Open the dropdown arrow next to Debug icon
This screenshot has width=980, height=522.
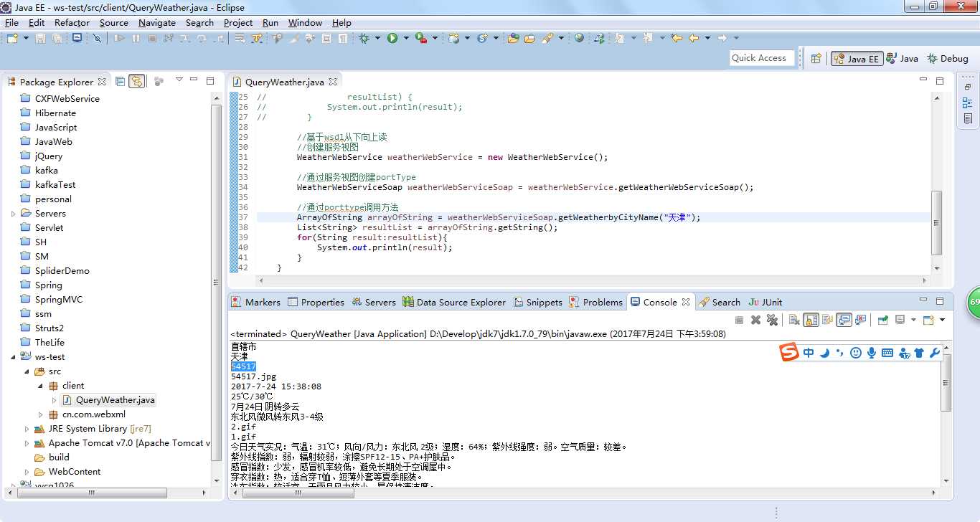[377, 38]
